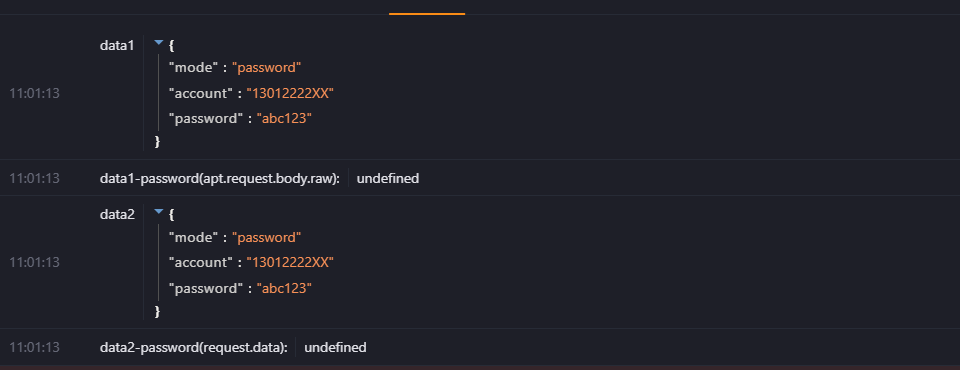Click the "password" key in data2
Image resolution: width=960 pixels, height=370 pixels.
pyautogui.click(x=206, y=288)
